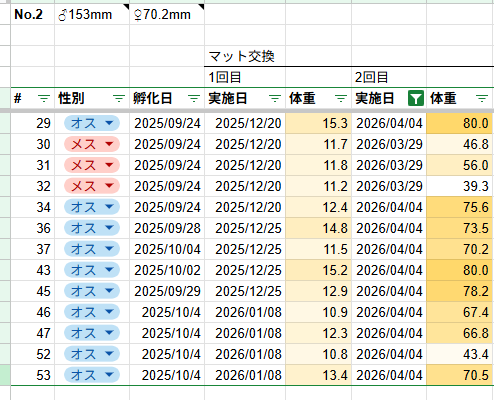The image size is (494, 400).
Task: Select weight cell 70.2
Action: tap(460, 249)
